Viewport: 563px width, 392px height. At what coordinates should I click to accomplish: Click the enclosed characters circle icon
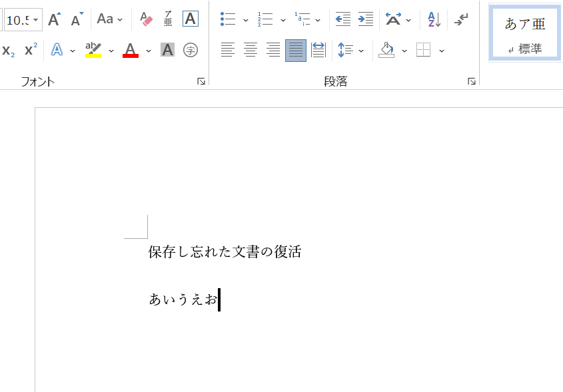click(x=191, y=50)
